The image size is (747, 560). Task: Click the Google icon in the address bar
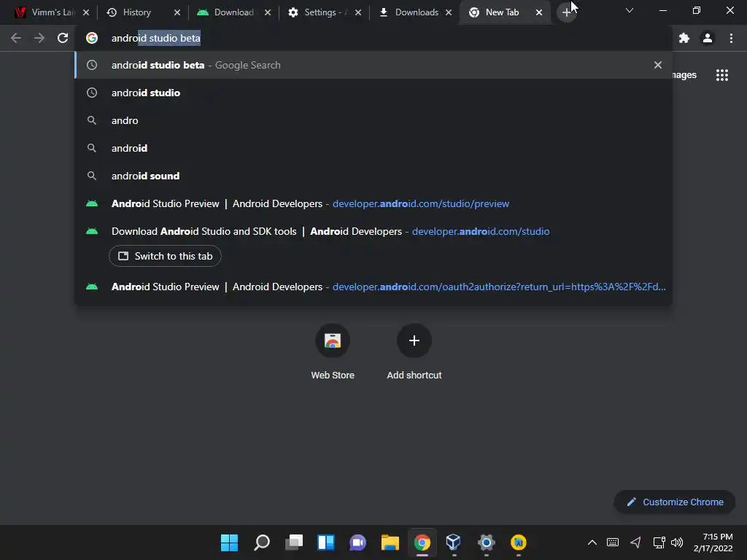[92, 38]
